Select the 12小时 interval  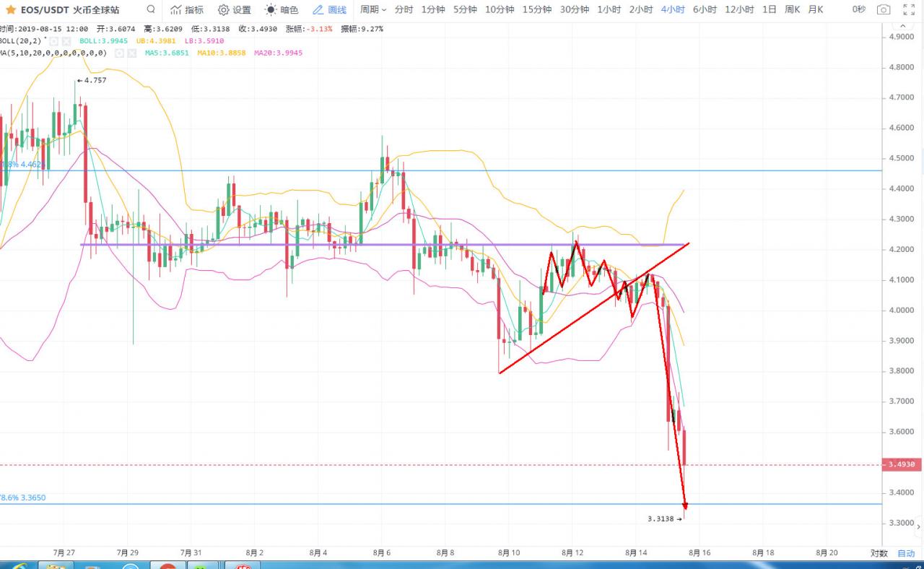tap(739, 9)
